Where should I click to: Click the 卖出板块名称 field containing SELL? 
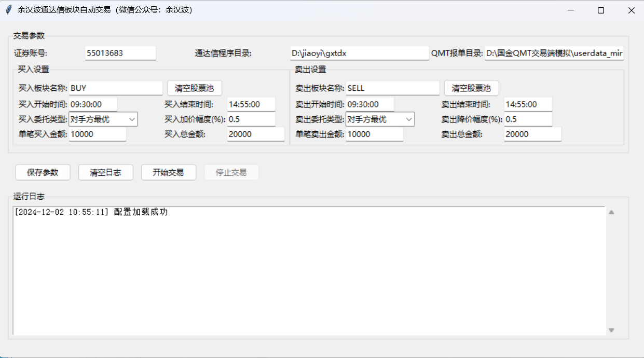tap(392, 88)
